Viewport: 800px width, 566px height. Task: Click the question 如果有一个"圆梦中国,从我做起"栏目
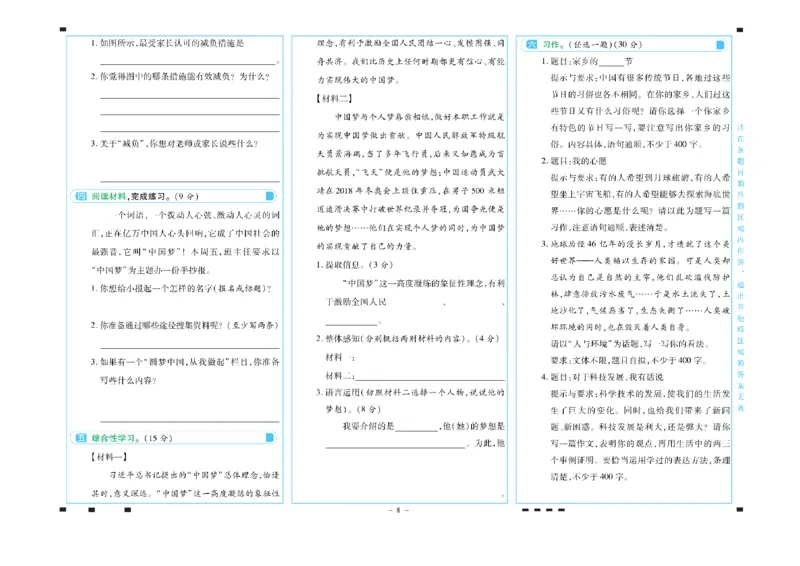coord(185,371)
